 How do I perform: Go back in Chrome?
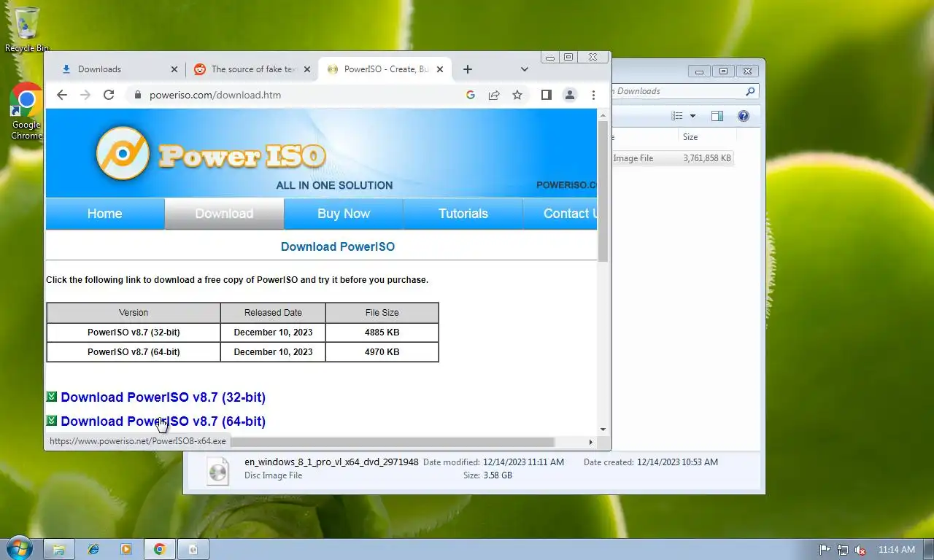point(62,95)
